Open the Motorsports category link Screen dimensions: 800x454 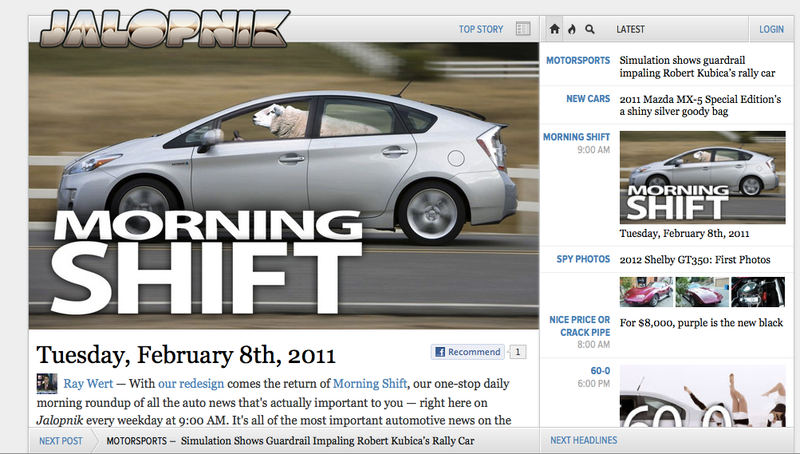pos(578,60)
